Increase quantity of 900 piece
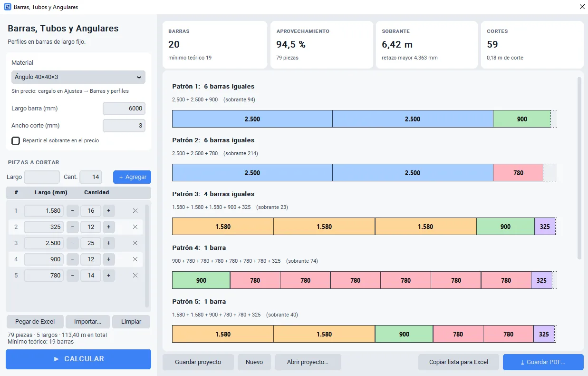This screenshot has height=376, width=588. pyautogui.click(x=108, y=259)
